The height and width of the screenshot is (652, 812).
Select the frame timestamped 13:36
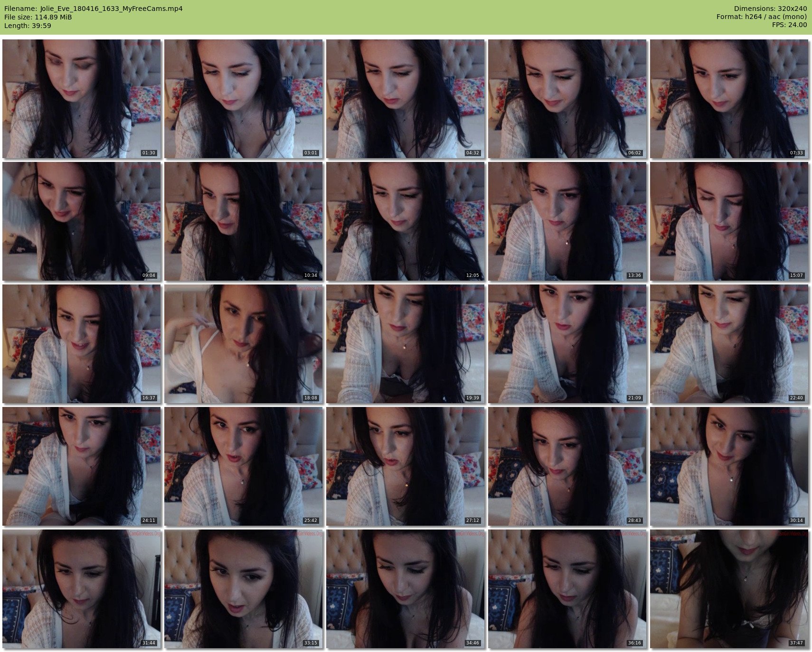pos(567,221)
